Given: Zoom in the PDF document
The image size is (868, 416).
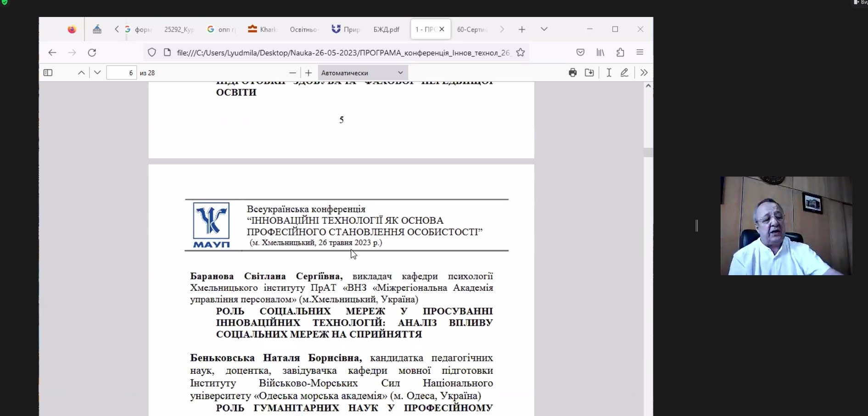Looking at the screenshot, I should click(308, 72).
